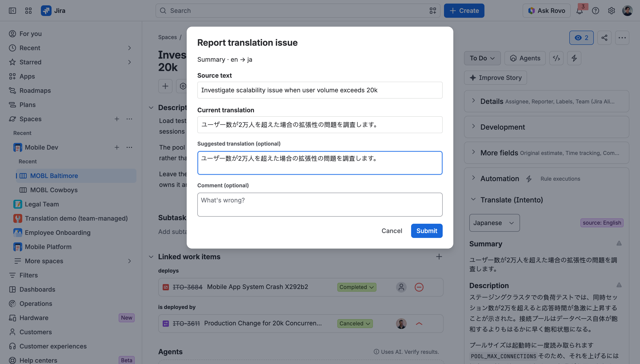Click assignee avatar on ITO-3611 row

(401, 324)
